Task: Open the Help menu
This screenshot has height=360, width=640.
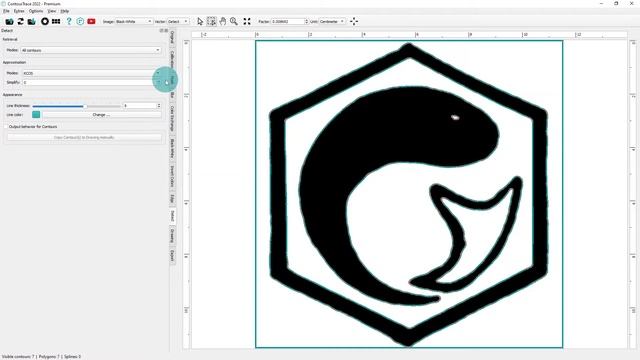Action: click(64, 11)
